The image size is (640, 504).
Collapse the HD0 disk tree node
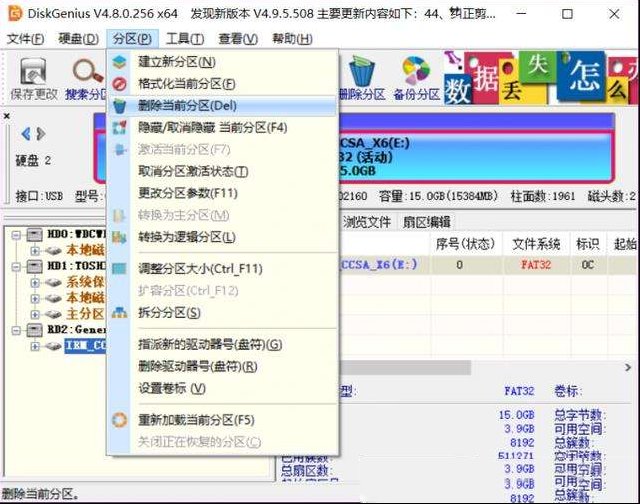16,235
